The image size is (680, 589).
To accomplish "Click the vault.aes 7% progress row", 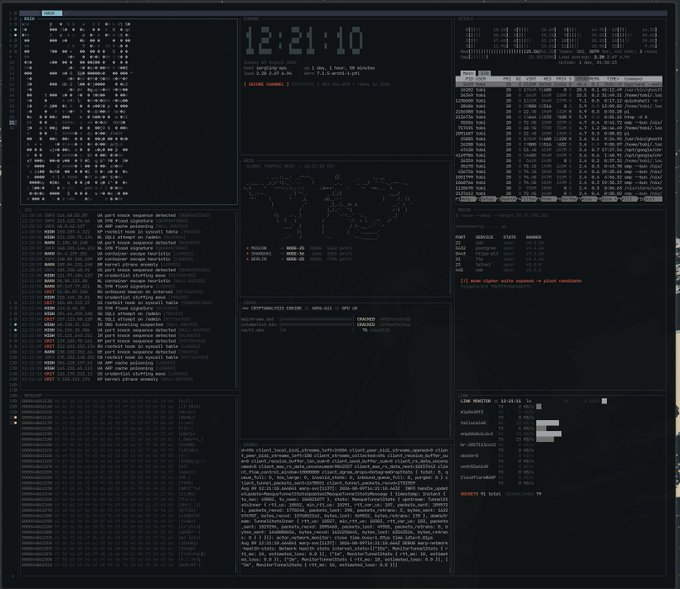I will (x=316, y=330).
